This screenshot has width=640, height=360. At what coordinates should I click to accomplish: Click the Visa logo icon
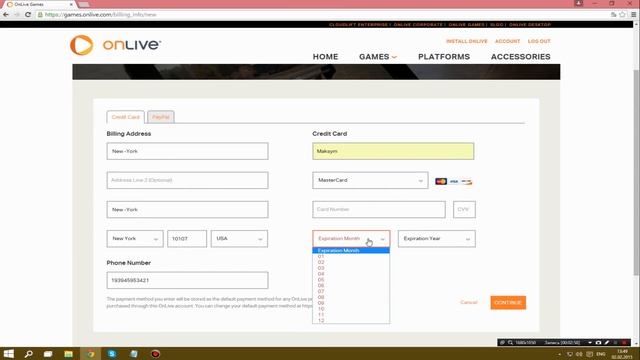454,181
